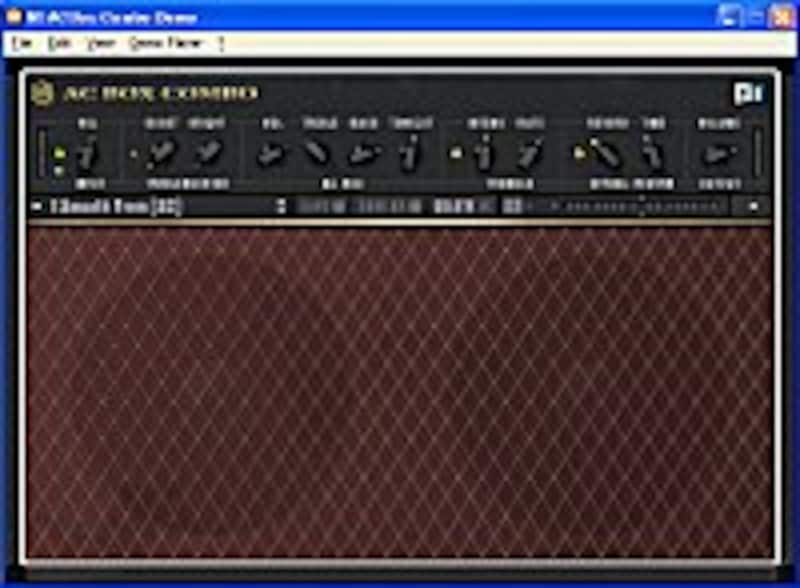The width and height of the screenshot is (800, 588).
Task: Click the Tone Cut knob
Action: [x=410, y=153]
